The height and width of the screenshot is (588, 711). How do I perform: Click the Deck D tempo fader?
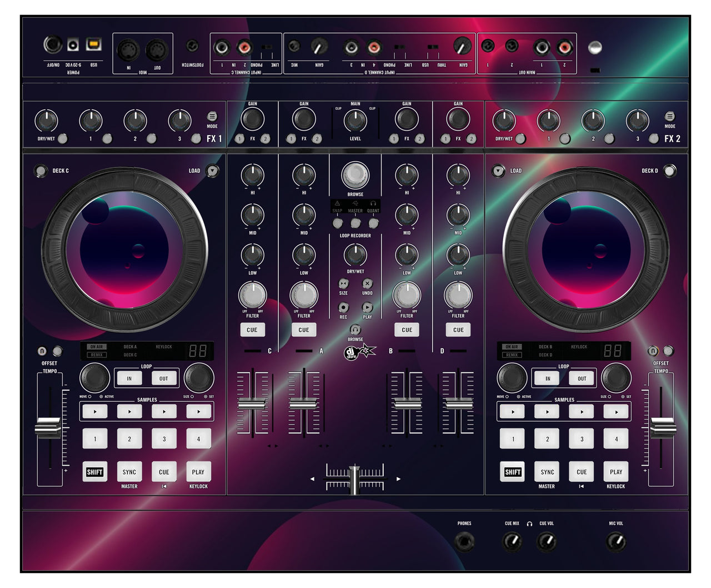(663, 428)
